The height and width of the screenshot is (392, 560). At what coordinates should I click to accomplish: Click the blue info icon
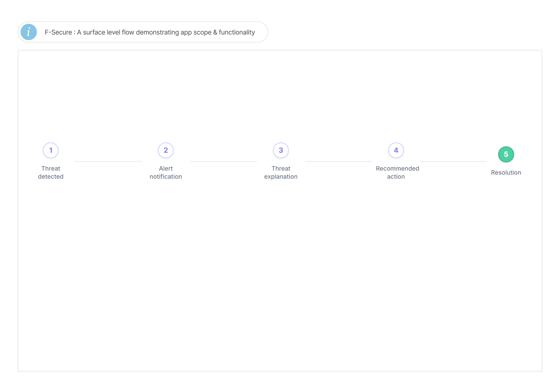29,32
